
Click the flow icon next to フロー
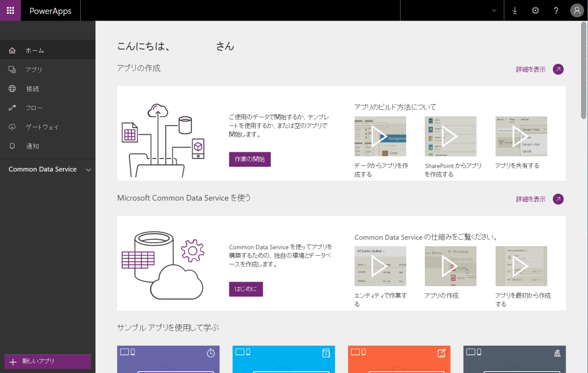[x=12, y=108]
